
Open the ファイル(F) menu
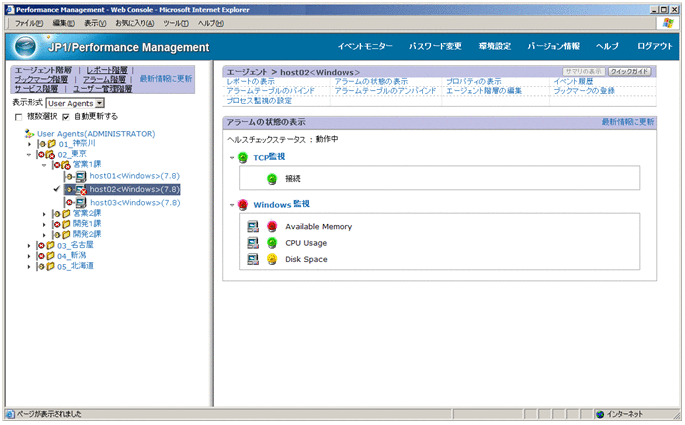[29, 23]
